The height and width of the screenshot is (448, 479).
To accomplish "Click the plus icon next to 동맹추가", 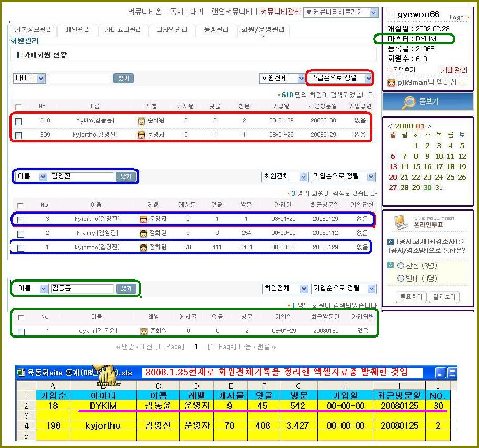I will pos(390,70).
